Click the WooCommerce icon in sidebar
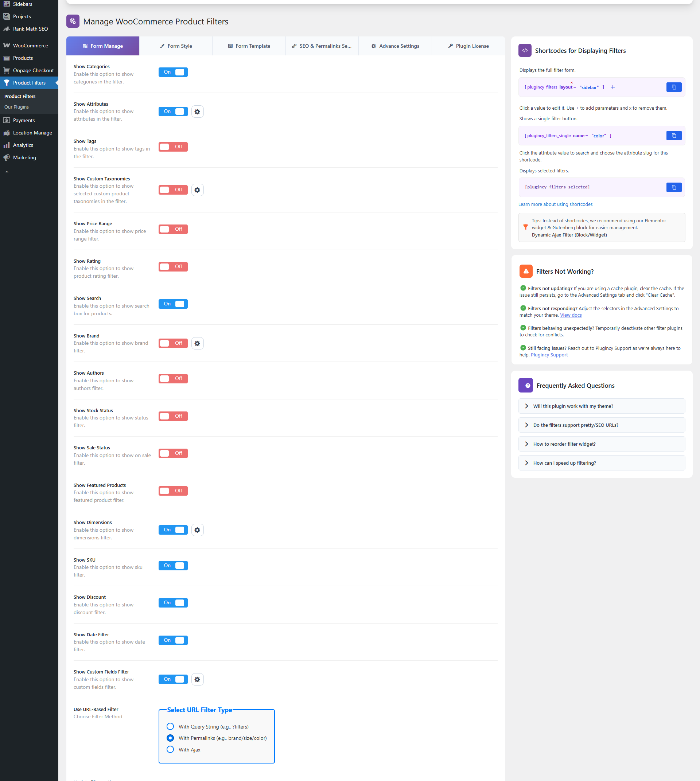Screen dimensions: 700x781 point(7,46)
